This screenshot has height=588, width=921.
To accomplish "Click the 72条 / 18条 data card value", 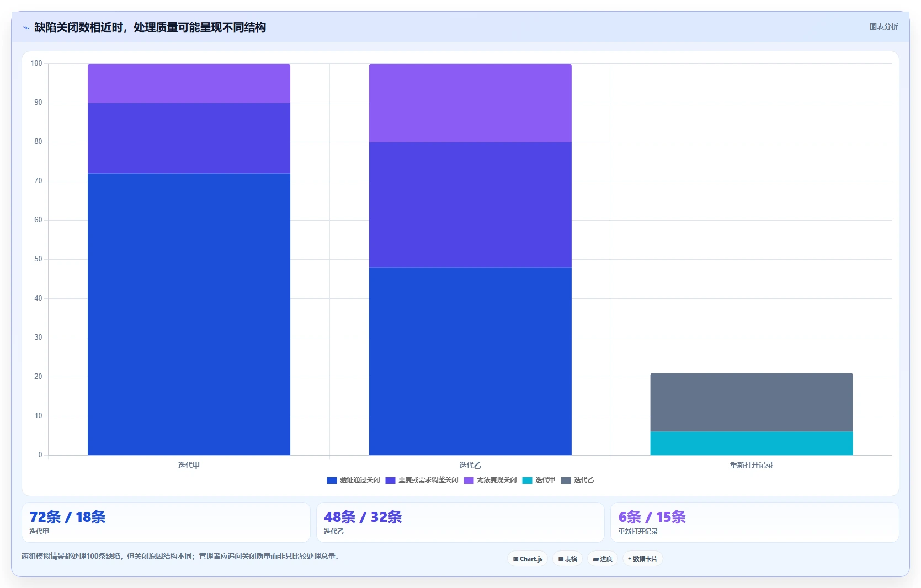I will (x=67, y=517).
